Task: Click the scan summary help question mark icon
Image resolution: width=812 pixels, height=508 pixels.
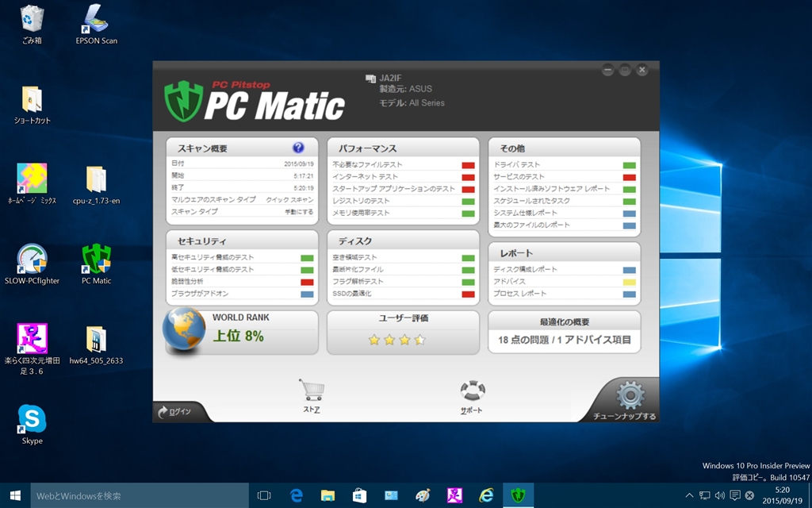Action: (298, 148)
